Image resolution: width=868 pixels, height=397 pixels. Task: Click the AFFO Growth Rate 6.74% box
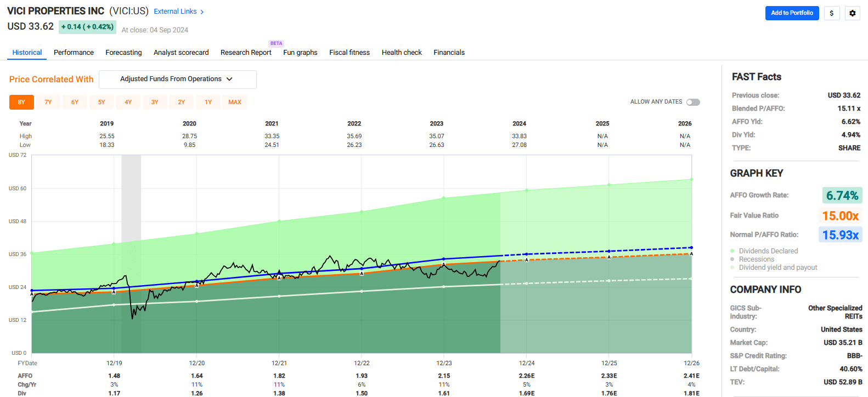pyautogui.click(x=842, y=195)
